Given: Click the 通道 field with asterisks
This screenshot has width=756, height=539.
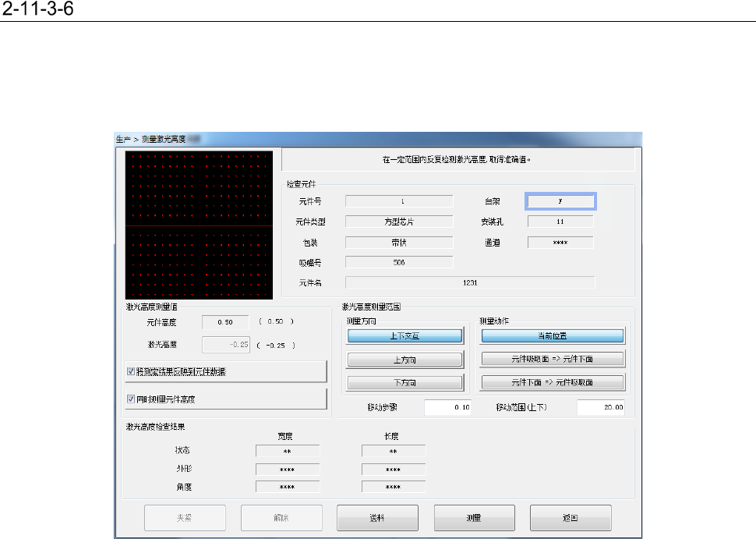Looking at the screenshot, I should 560,243.
